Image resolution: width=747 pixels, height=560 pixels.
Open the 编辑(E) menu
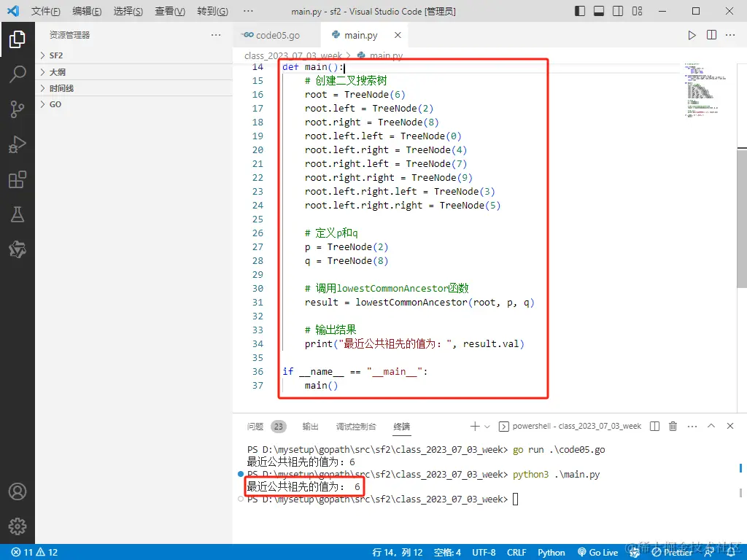(x=87, y=11)
